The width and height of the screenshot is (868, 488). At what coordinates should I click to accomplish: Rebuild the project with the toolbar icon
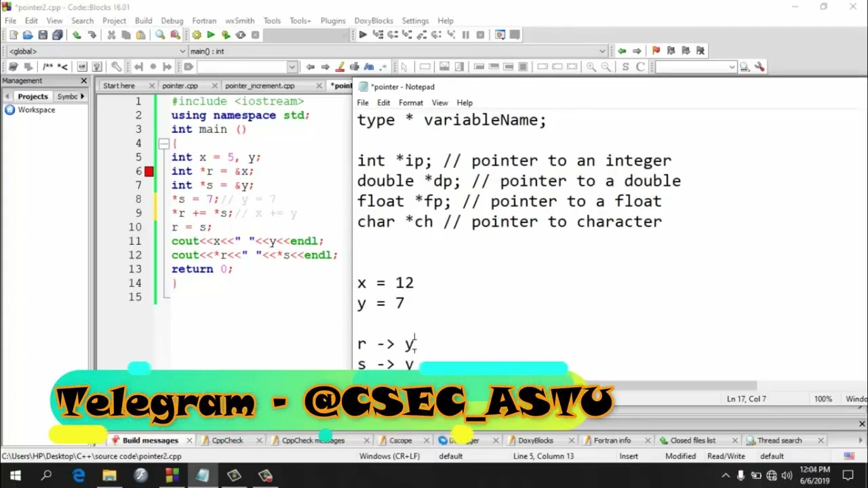(241, 35)
